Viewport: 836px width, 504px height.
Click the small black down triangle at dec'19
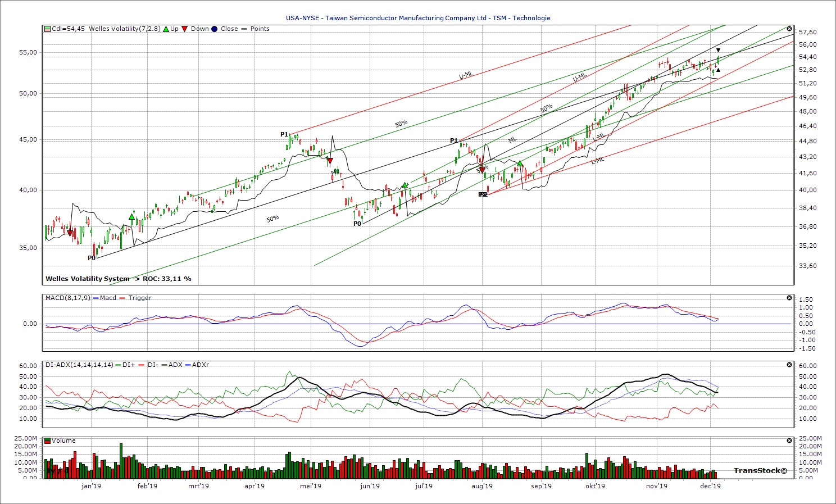click(718, 51)
